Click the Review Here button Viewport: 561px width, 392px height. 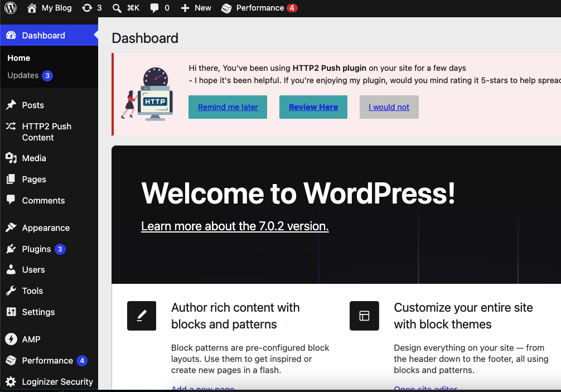[x=313, y=107]
